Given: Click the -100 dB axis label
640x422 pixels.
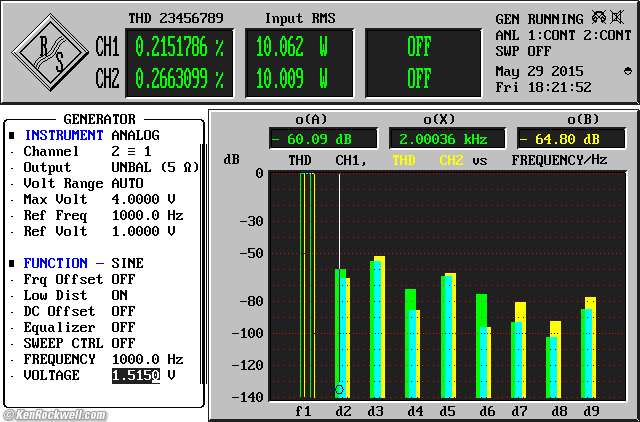Looking at the screenshot, I should point(247,333).
